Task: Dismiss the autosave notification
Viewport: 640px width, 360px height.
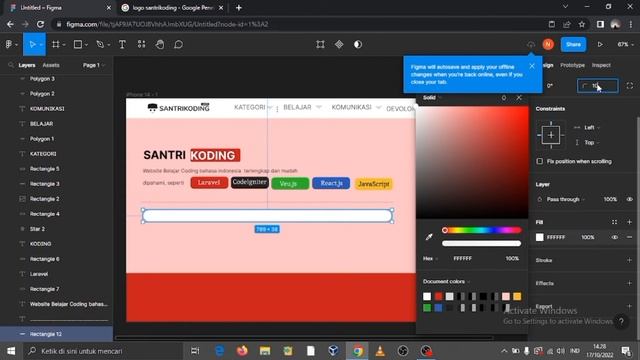Action: click(x=532, y=66)
